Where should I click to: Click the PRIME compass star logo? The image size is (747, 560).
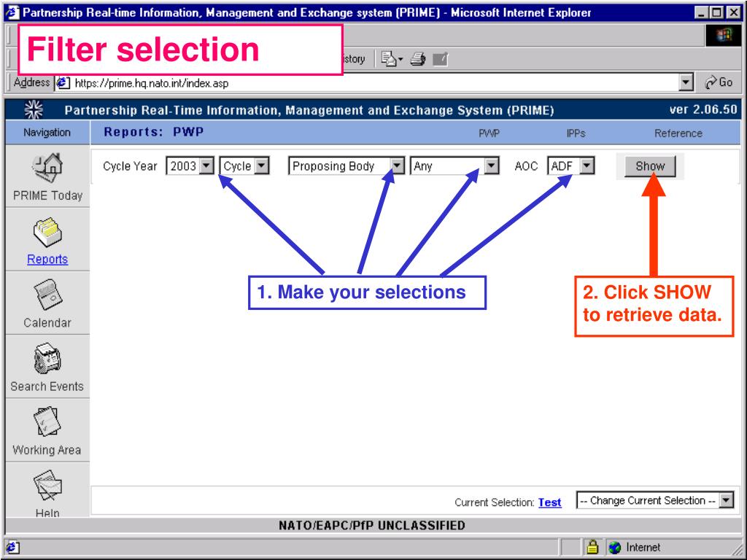tap(34, 110)
